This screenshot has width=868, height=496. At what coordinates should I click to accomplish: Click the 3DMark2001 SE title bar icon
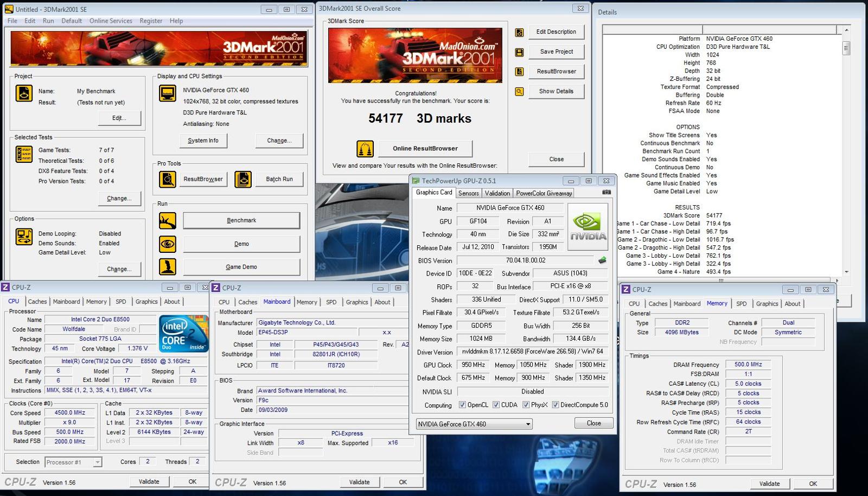pyautogui.click(x=9, y=9)
